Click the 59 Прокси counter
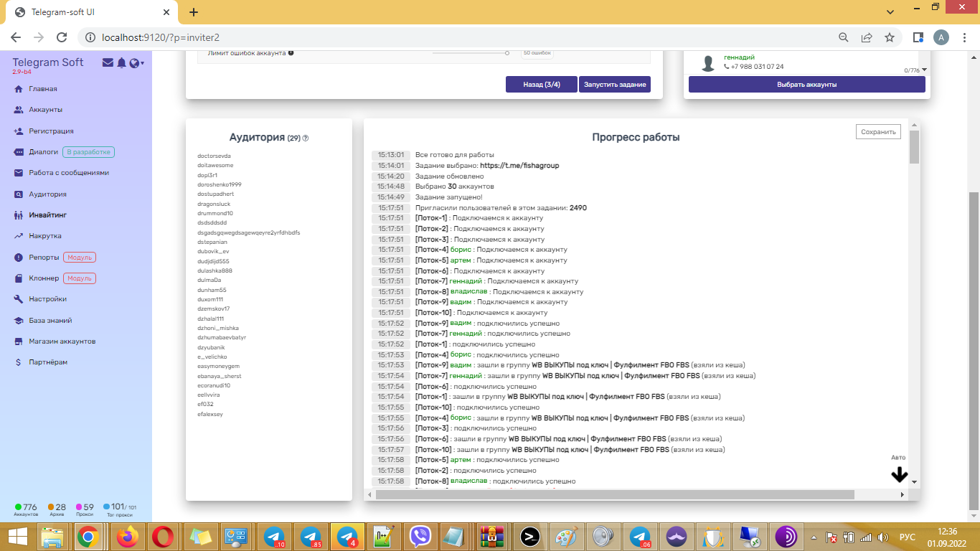This screenshot has width=980, height=551. 85,509
